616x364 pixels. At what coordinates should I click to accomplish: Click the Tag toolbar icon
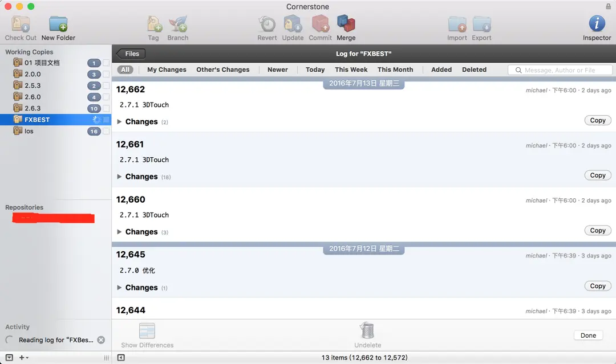pyautogui.click(x=154, y=24)
